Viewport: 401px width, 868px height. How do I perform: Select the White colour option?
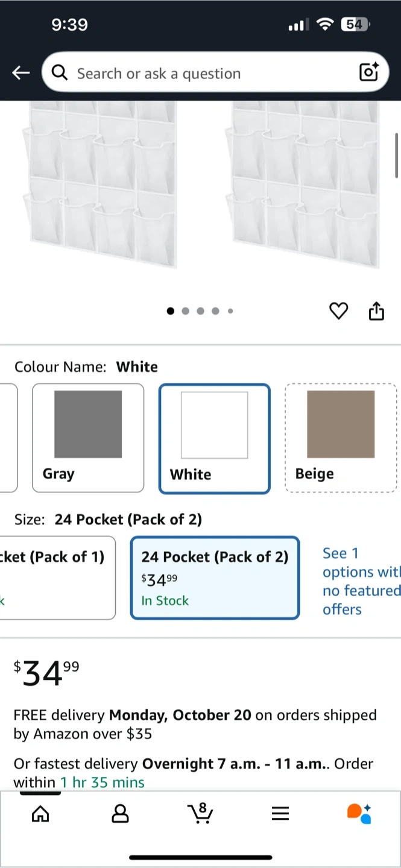pyautogui.click(x=214, y=438)
